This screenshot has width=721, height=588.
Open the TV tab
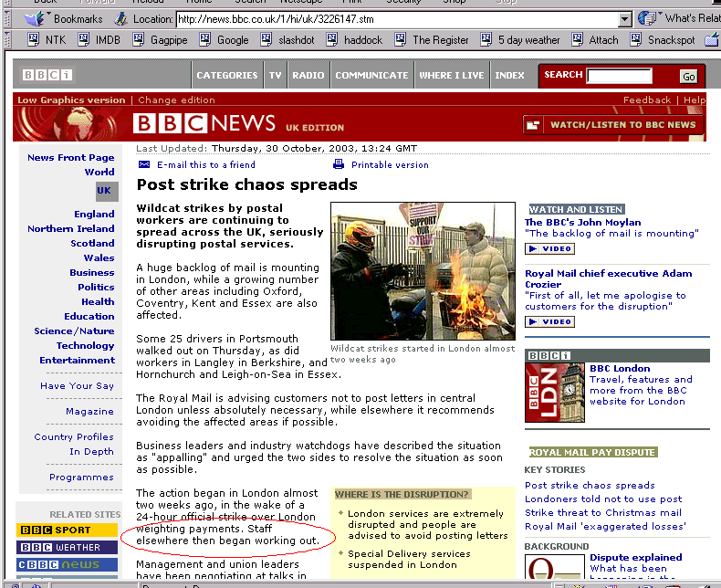click(x=276, y=75)
